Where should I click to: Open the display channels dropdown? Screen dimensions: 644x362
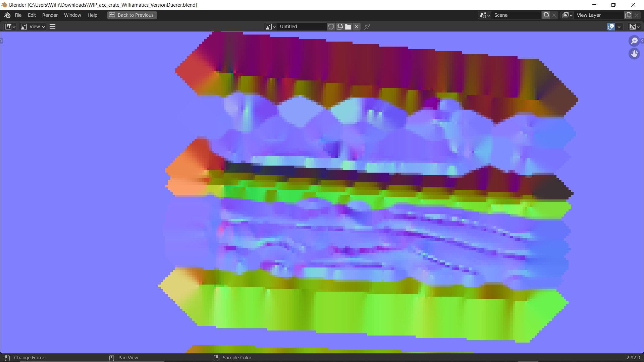pos(634,26)
